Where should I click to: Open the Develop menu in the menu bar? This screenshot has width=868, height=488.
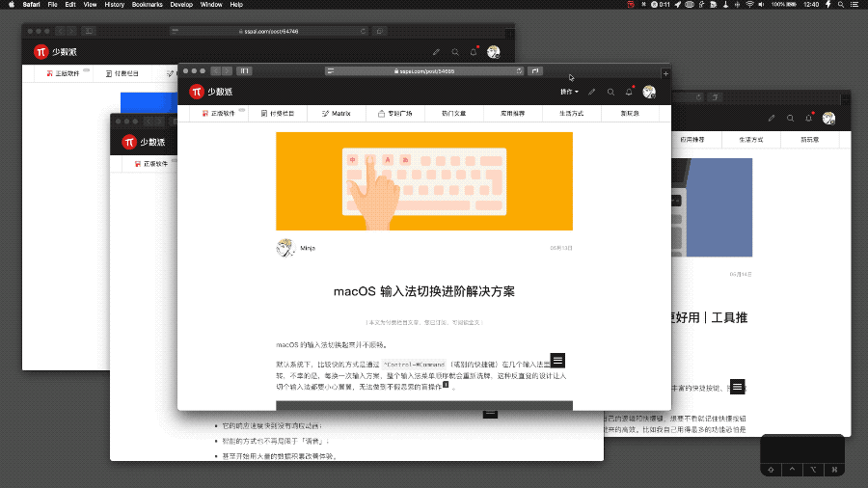181,5
